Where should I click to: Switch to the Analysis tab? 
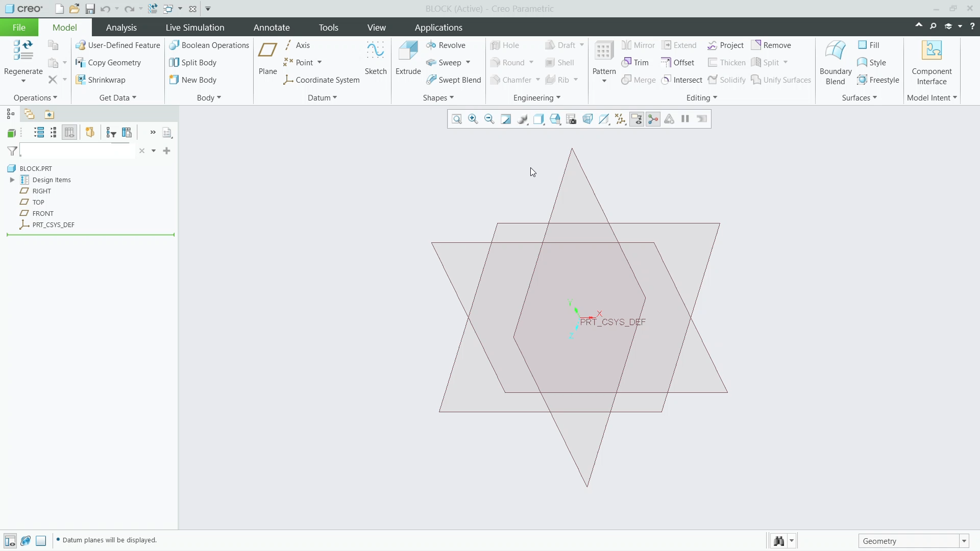coord(121,28)
